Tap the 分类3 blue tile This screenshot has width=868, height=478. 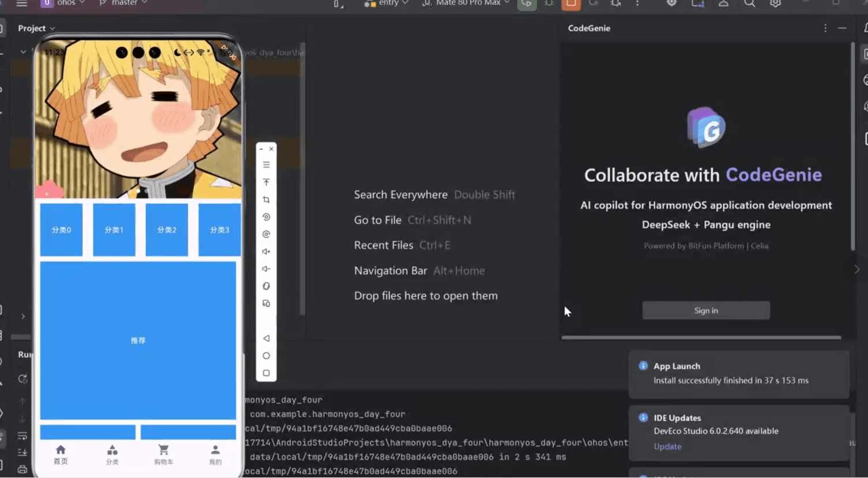(219, 230)
